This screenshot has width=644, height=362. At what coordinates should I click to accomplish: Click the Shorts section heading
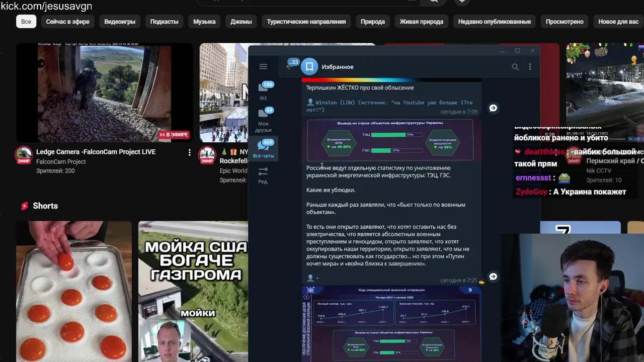coord(45,206)
